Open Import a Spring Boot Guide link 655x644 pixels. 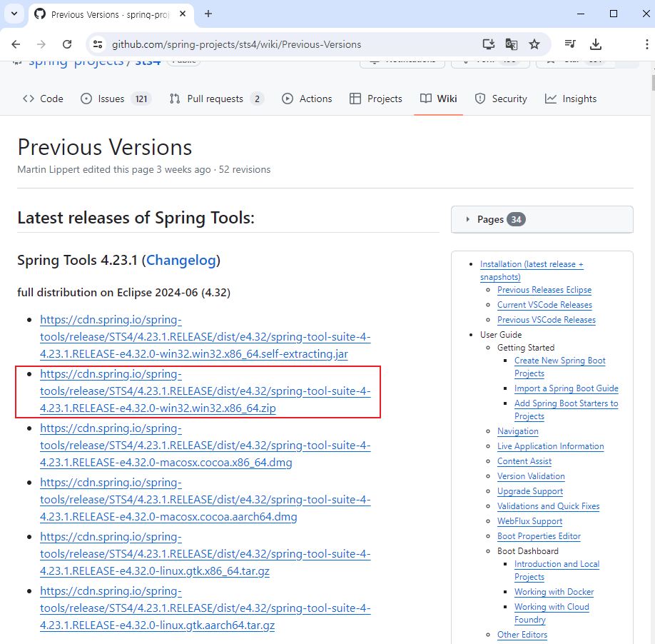click(566, 388)
